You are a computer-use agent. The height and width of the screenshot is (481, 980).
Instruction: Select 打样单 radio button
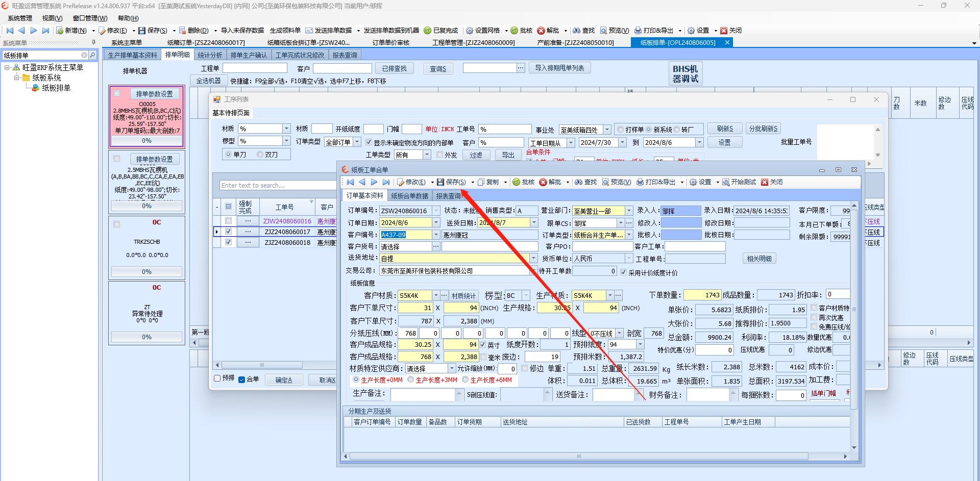tap(621, 130)
